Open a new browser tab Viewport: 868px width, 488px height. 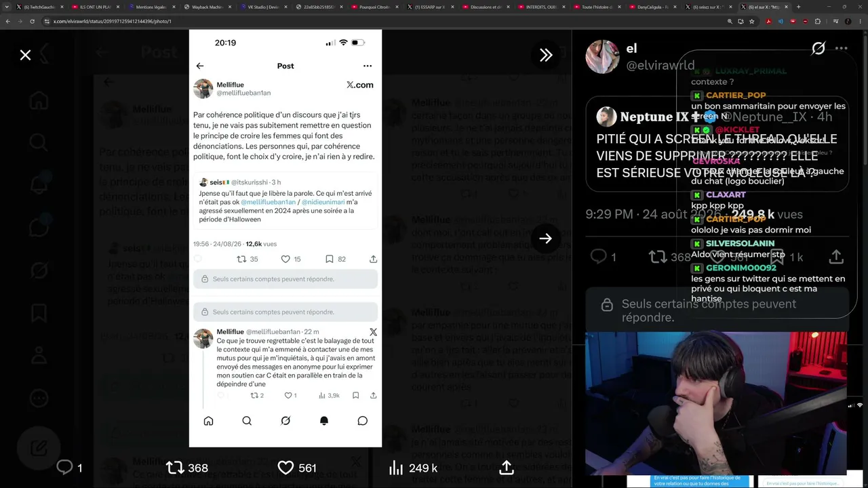pos(798,7)
